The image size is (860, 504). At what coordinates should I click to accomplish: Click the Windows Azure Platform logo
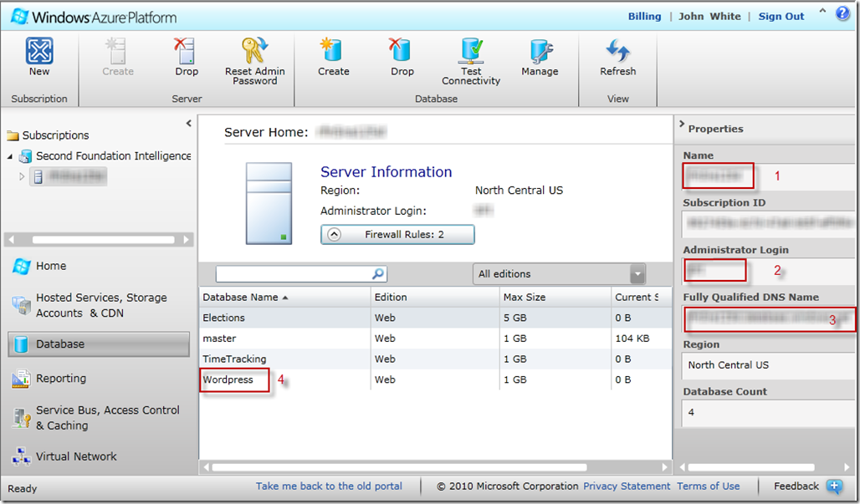95,17
